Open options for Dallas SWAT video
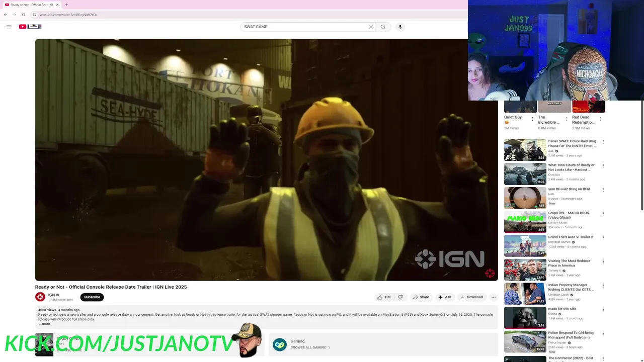This screenshot has height=362, width=644. coord(603,142)
